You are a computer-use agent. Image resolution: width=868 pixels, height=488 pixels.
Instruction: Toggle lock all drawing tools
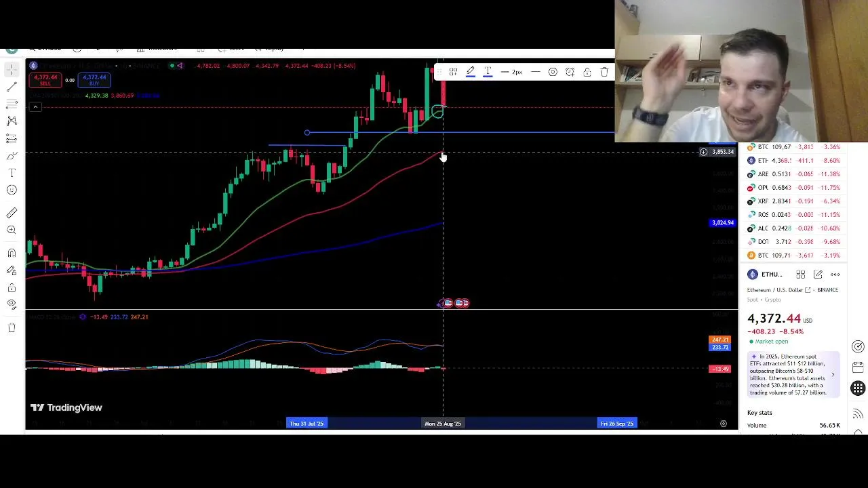(12, 287)
